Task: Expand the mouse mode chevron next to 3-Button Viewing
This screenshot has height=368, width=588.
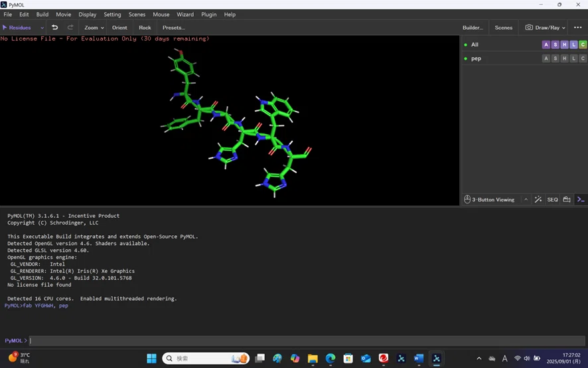Action: [x=526, y=199]
